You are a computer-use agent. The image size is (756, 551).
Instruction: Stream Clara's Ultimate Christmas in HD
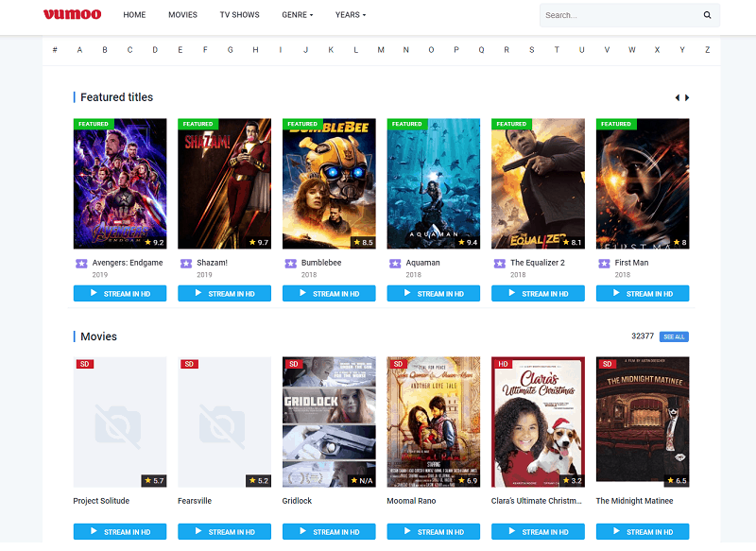[538, 531]
